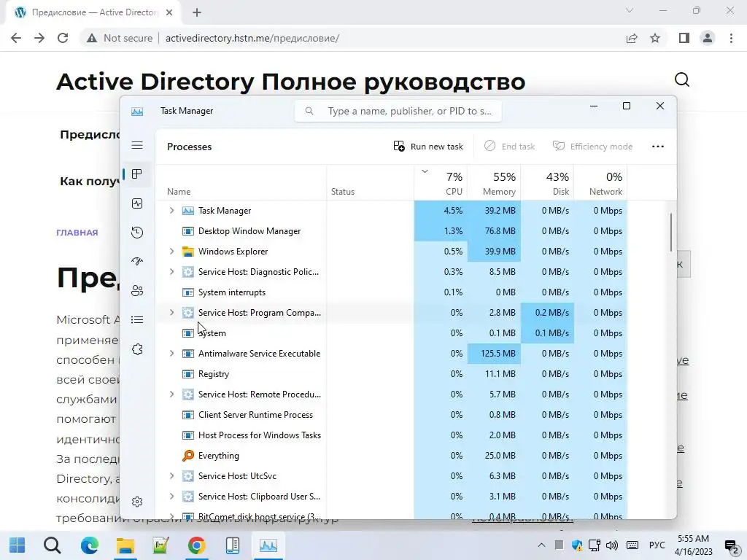Image resolution: width=747 pixels, height=560 pixels.
Task: Open notification center icon
Action: pyautogui.click(x=731, y=546)
